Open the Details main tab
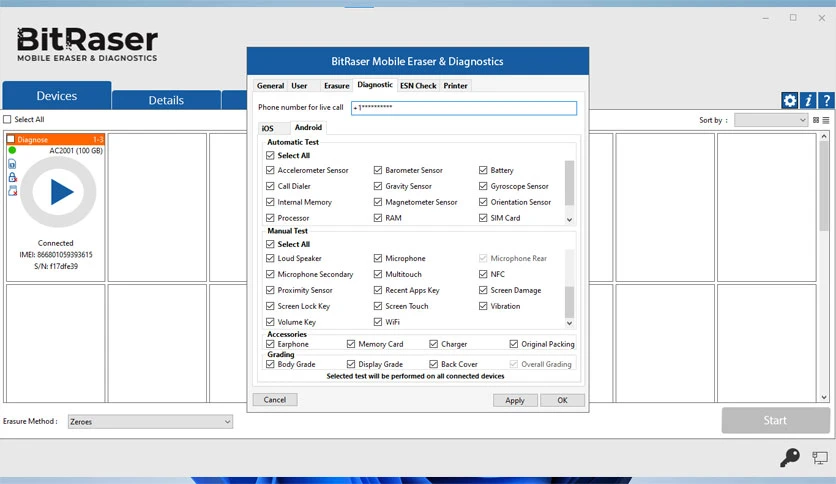 coord(166,100)
